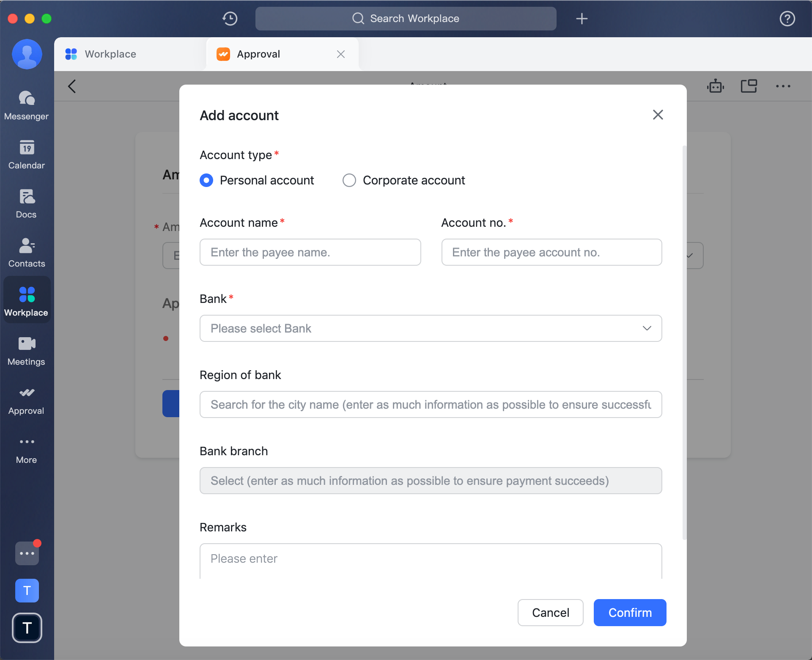Open the Messenger panel
Image resolution: width=812 pixels, height=660 pixels.
click(26, 104)
